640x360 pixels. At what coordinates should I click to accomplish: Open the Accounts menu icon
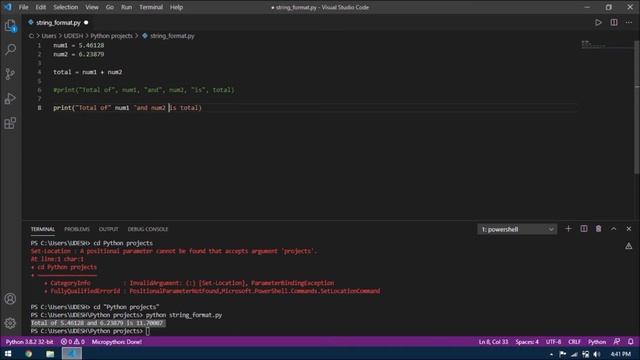11,299
